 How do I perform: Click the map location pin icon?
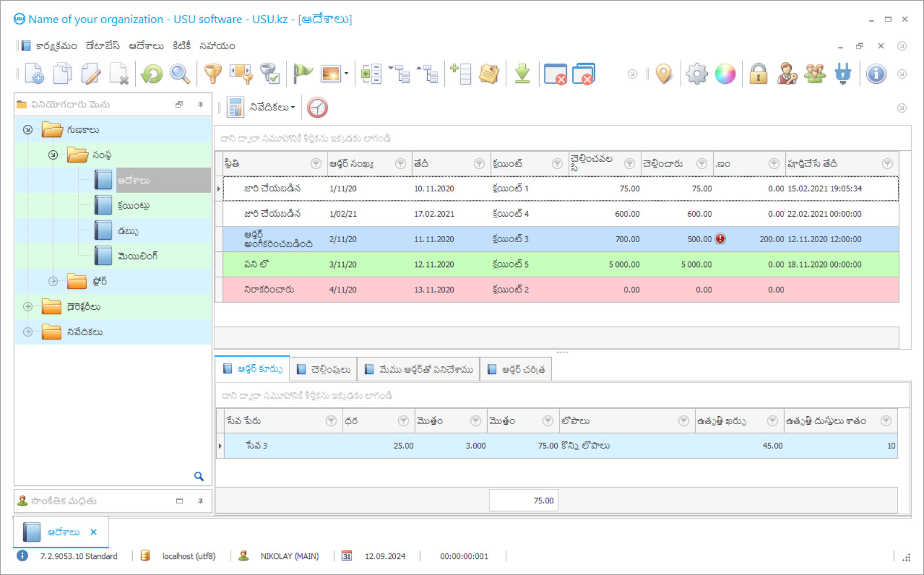pos(664,74)
